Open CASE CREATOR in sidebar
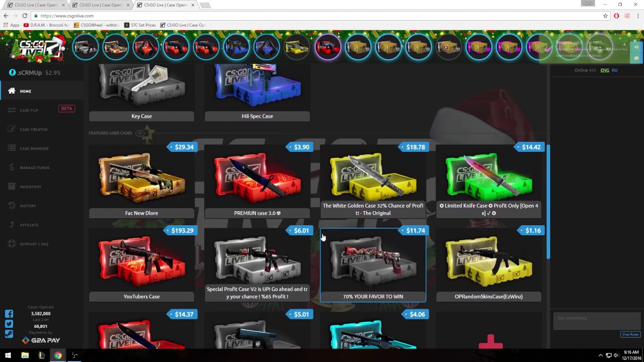 coord(41,129)
